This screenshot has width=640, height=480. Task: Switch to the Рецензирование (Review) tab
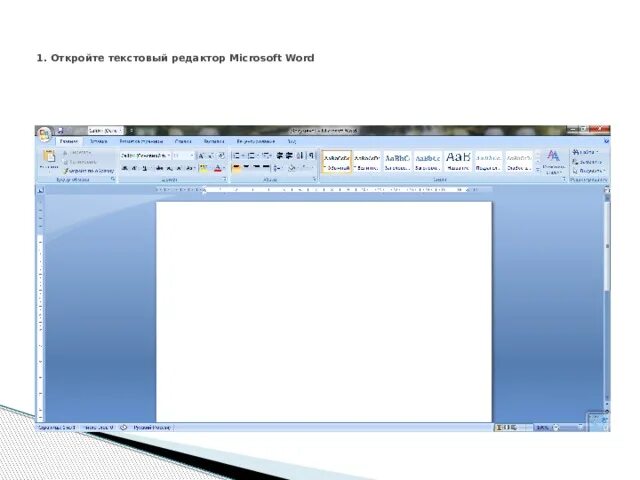click(x=256, y=141)
